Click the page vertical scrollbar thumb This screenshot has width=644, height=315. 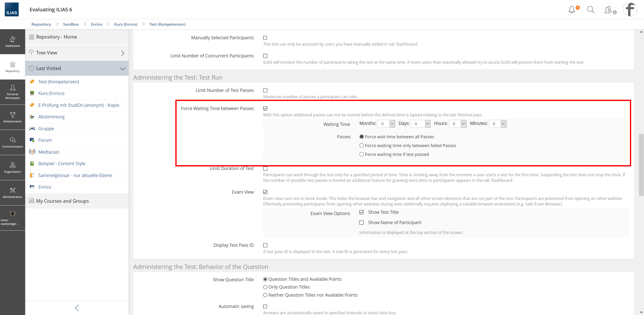point(641,165)
